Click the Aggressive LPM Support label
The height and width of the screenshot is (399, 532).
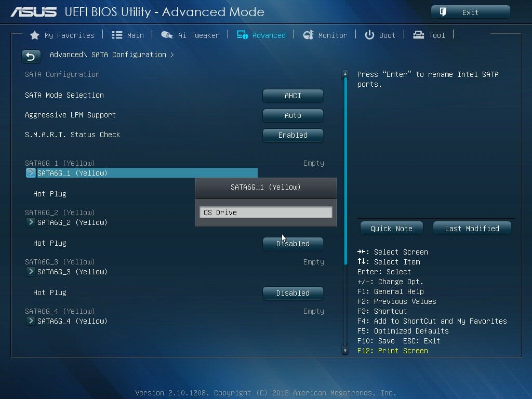pyautogui.click(x=71, y=115)
